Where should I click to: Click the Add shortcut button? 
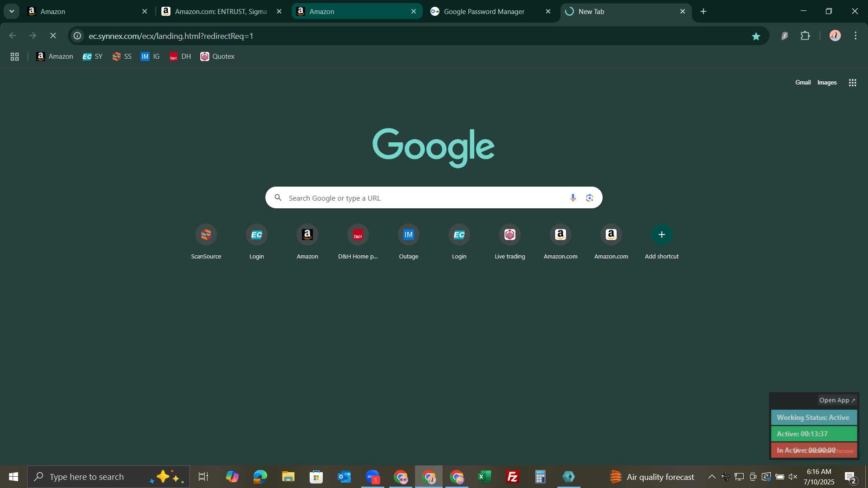coord(662,243)
